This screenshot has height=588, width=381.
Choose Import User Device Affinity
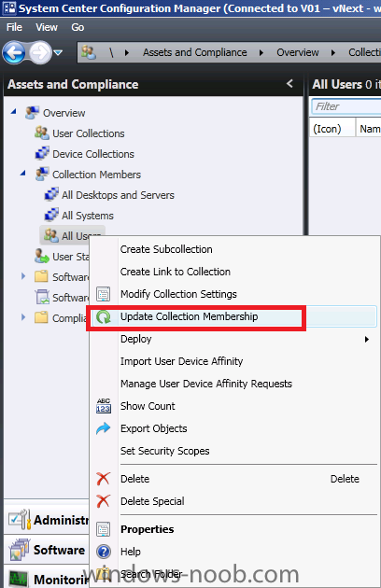pyautogui.click(x=182, y=361)
